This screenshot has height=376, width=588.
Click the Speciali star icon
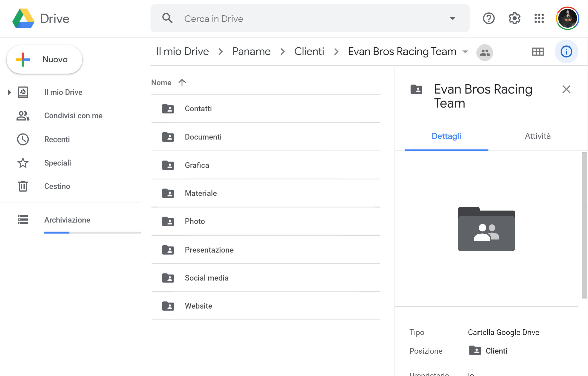click(x=23, y=163)
